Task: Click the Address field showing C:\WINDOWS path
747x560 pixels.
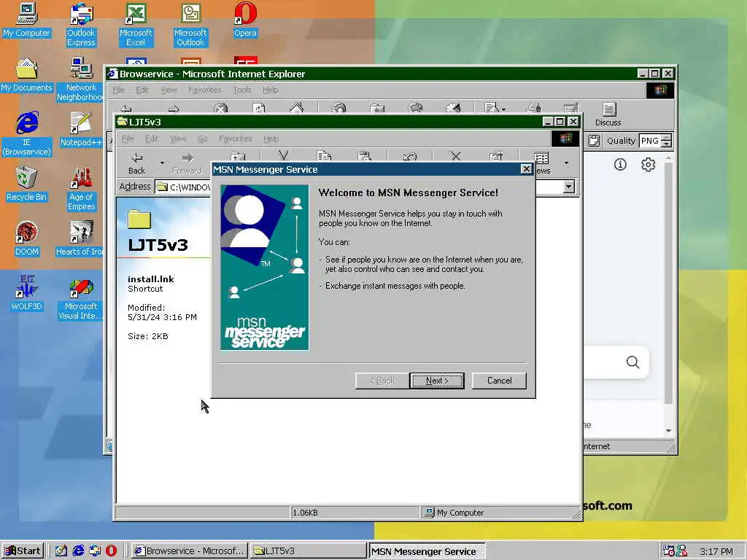Action: 183,187
